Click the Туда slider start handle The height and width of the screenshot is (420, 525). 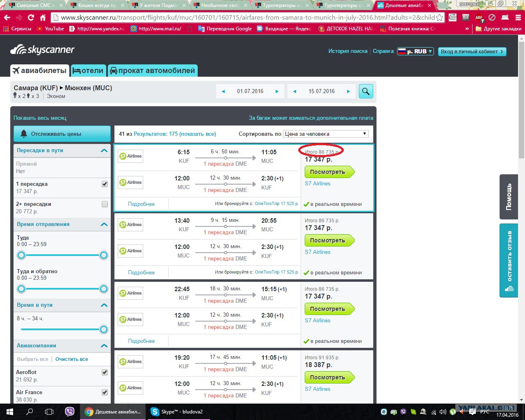coord(21,255)
